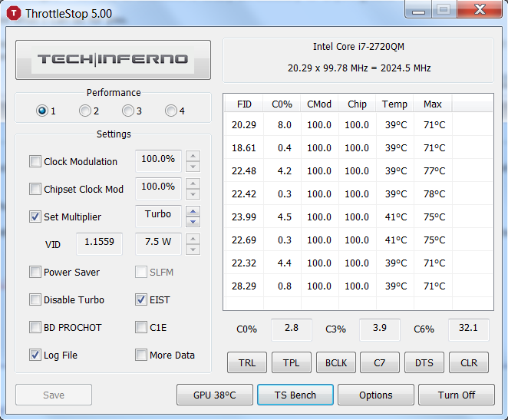
Task: Click the C7 button
Action: (x=380, y=362)
